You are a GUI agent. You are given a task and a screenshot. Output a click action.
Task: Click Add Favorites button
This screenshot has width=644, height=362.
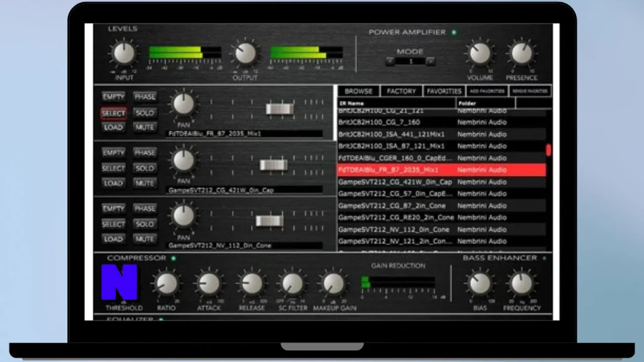point(487,91)
